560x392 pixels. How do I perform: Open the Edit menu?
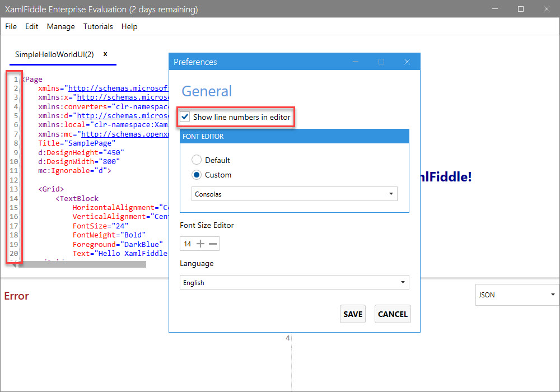(31, 26)
